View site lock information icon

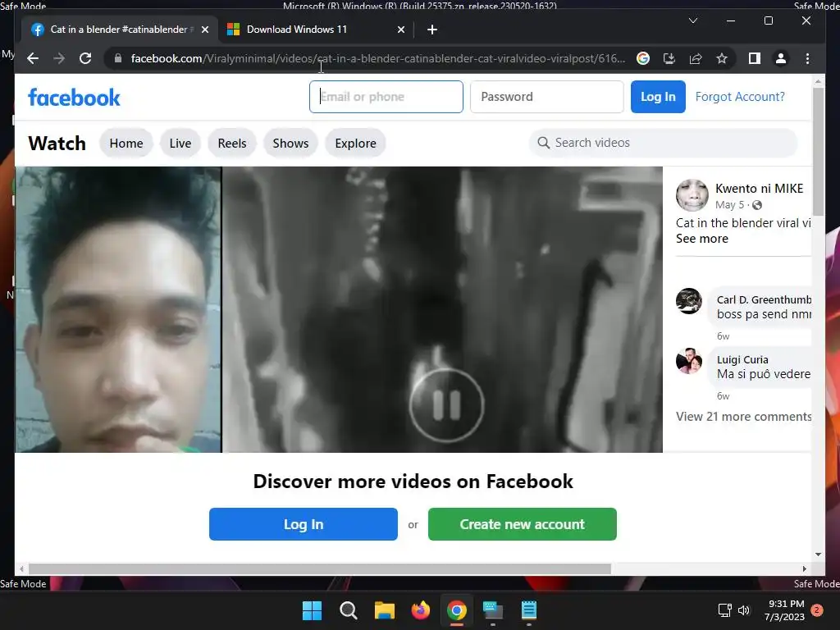pyautogui.click(x=118, y=58)
